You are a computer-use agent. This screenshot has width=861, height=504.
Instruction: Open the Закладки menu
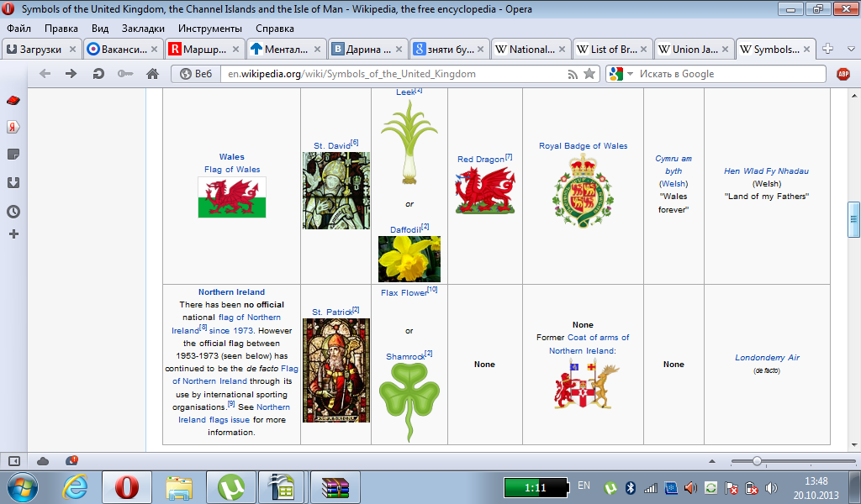(x=143, y=29)
